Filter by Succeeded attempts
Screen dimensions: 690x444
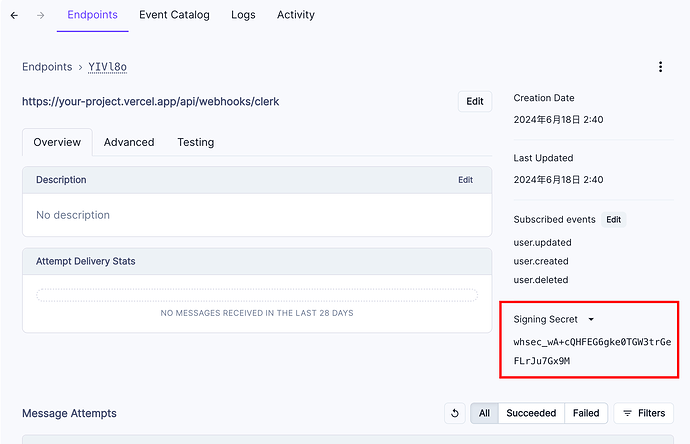click(531, 413)
